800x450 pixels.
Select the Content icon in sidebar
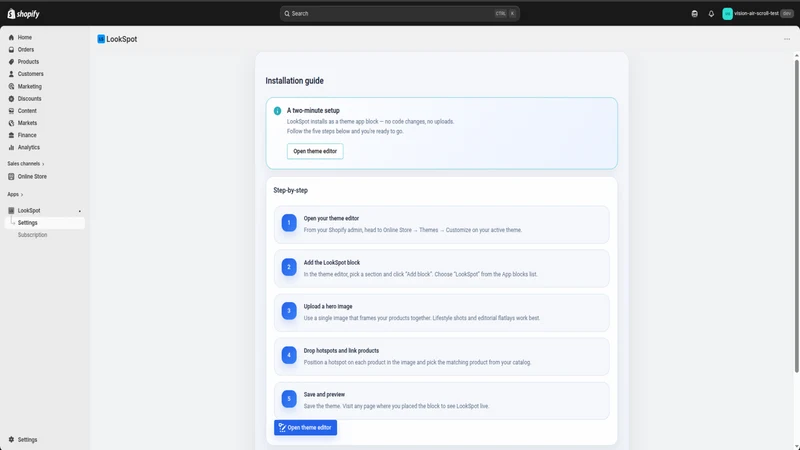(11, 111)
